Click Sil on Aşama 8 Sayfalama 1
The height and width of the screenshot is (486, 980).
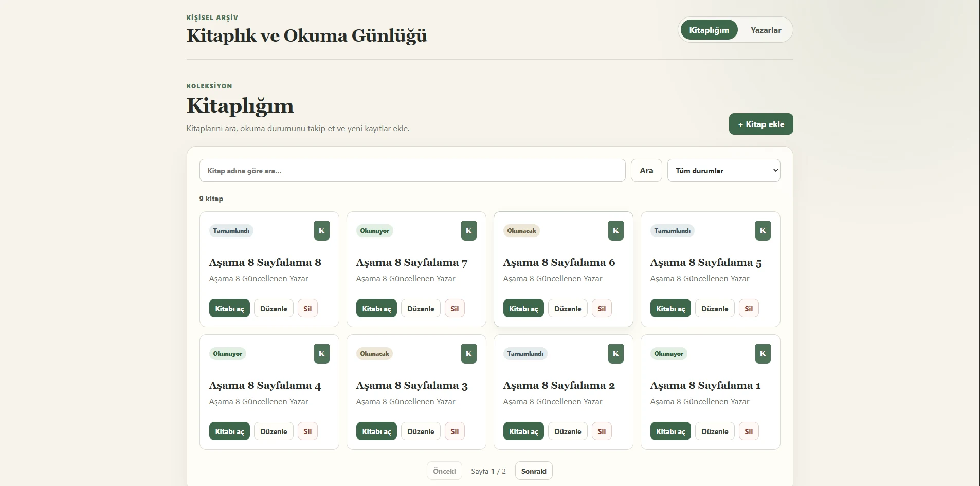point(749,431)
